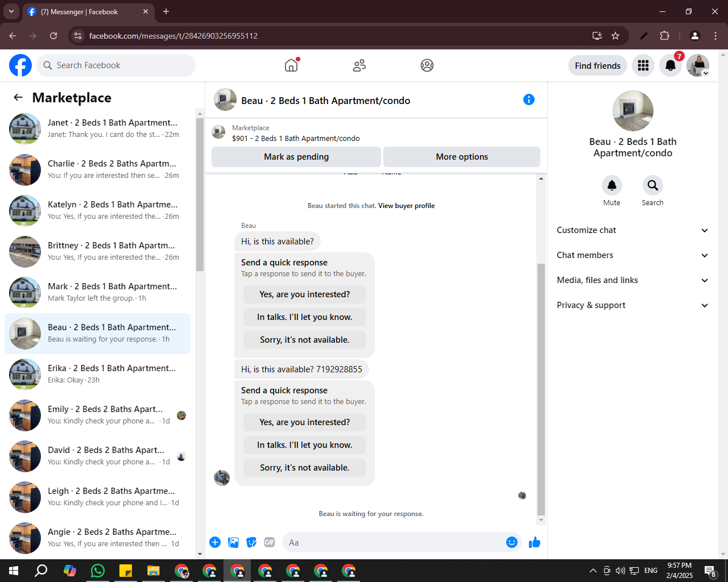Expand Privacy & support section

633,305
